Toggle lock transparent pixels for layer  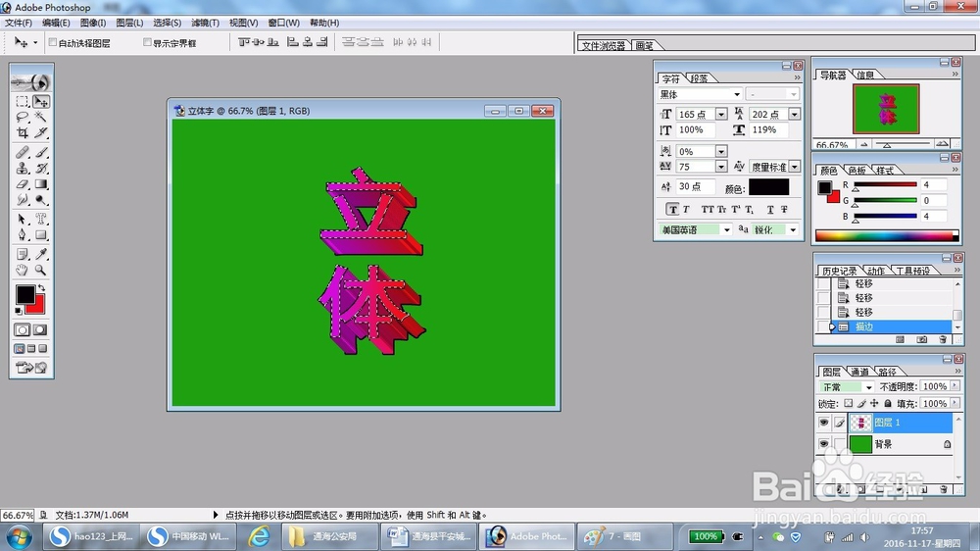coord(848,403)
